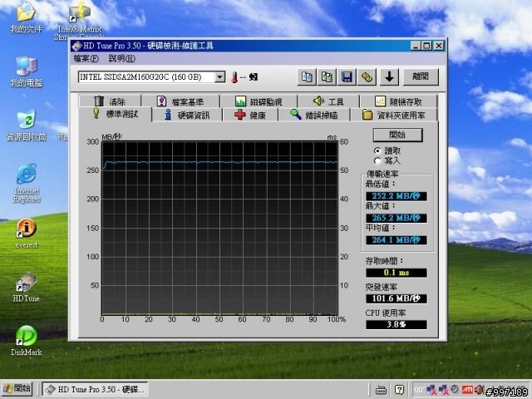This screenshot has height=399, width=532.
Task: Select Intel Matrix Storage Console desktop icon
Action: (80, 20)
